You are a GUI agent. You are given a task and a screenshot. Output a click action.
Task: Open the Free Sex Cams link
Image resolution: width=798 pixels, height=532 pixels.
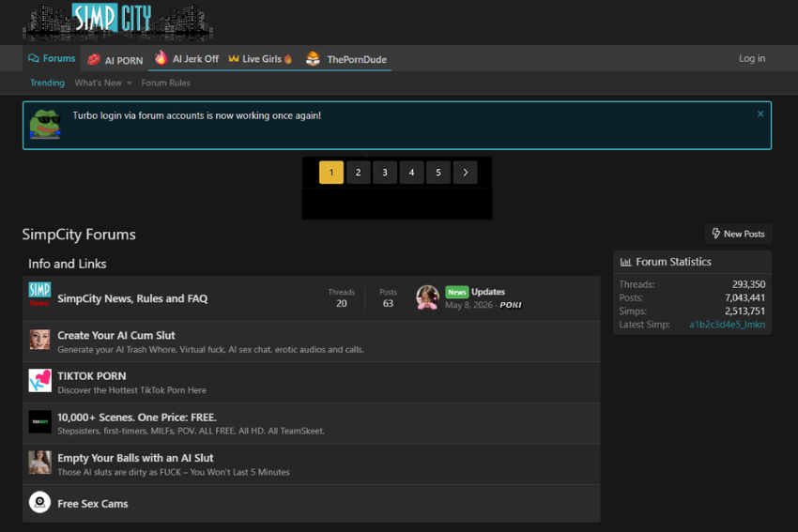coord(93,504)
